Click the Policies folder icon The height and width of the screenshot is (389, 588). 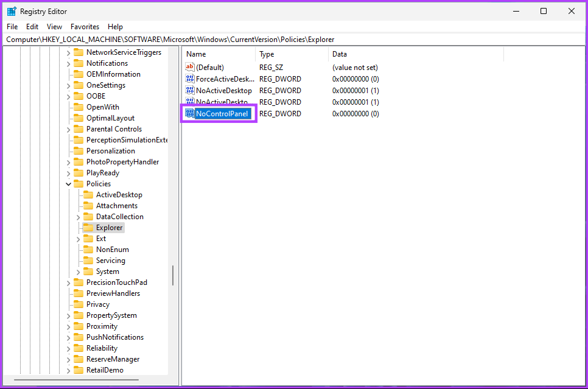tap(79, 183)
